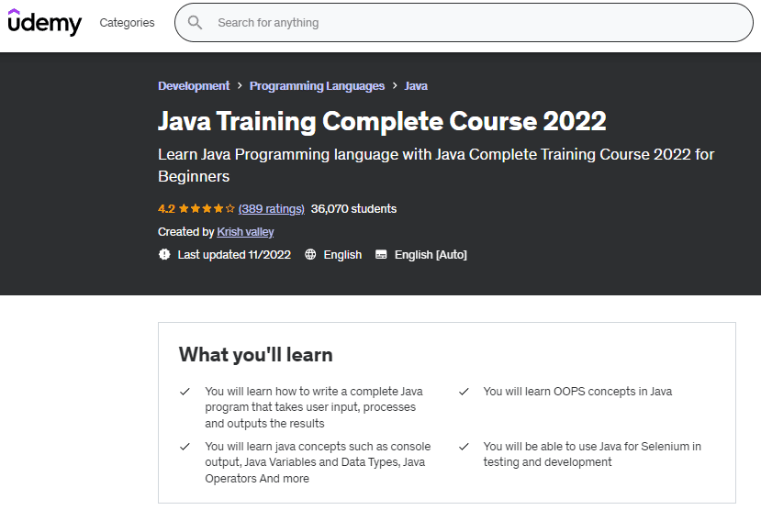
Task: Click the closed captions icon
Action: pyautogui.click(x=382, y=254)
